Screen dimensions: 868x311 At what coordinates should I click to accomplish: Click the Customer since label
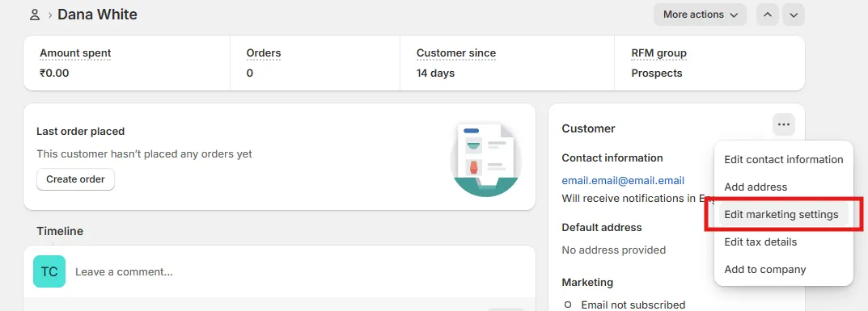click(456, 53)
